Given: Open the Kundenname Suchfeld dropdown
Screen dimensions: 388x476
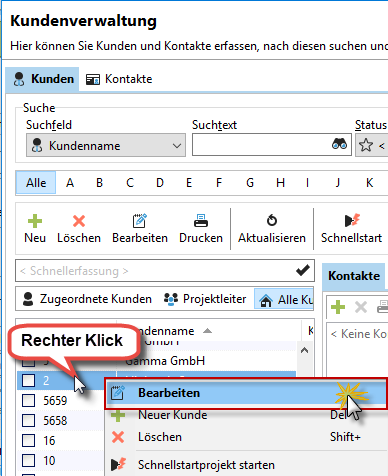Looking at the screenshot, I should click(106, 145).
